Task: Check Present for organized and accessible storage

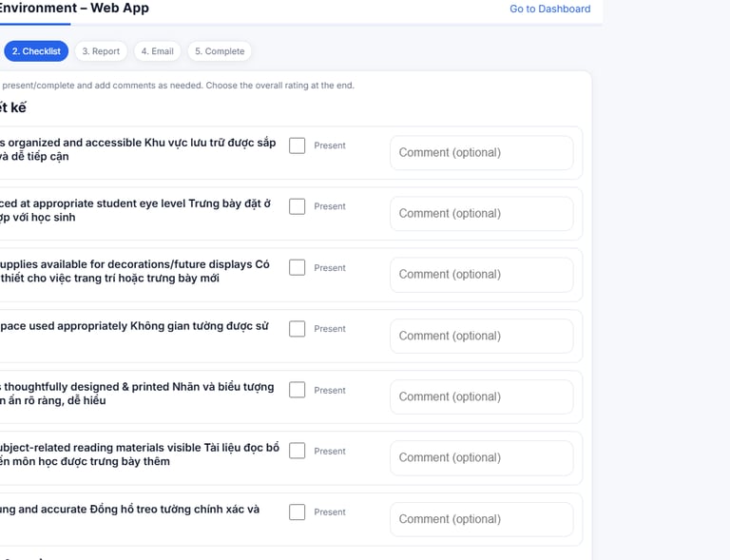Action: [x=298, y=145]
